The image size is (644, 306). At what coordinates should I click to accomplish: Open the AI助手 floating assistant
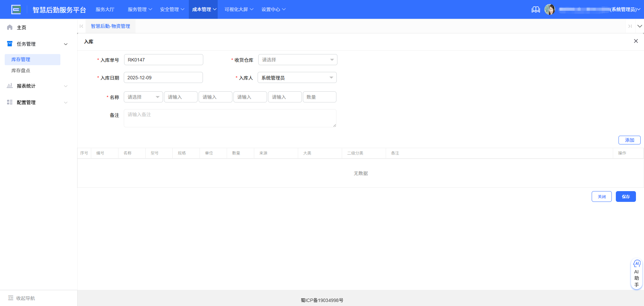[637, 274]
